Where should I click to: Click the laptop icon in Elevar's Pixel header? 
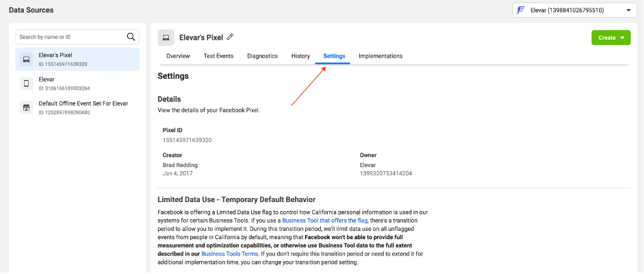pos(166,38)
